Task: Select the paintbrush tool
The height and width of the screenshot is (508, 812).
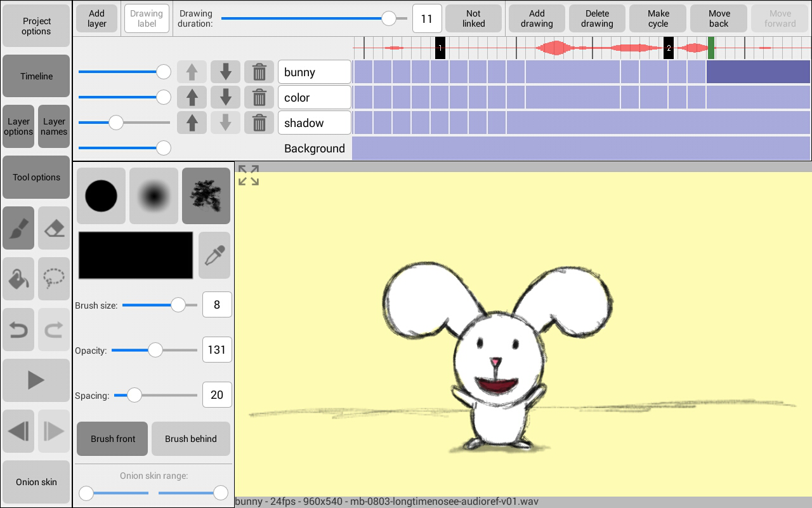Action: [x=18, y=228]
